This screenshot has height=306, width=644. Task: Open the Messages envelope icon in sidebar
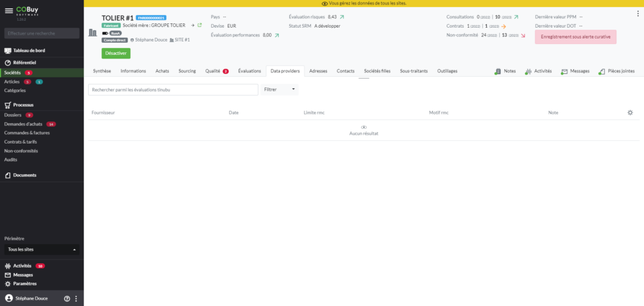[8, 275]
